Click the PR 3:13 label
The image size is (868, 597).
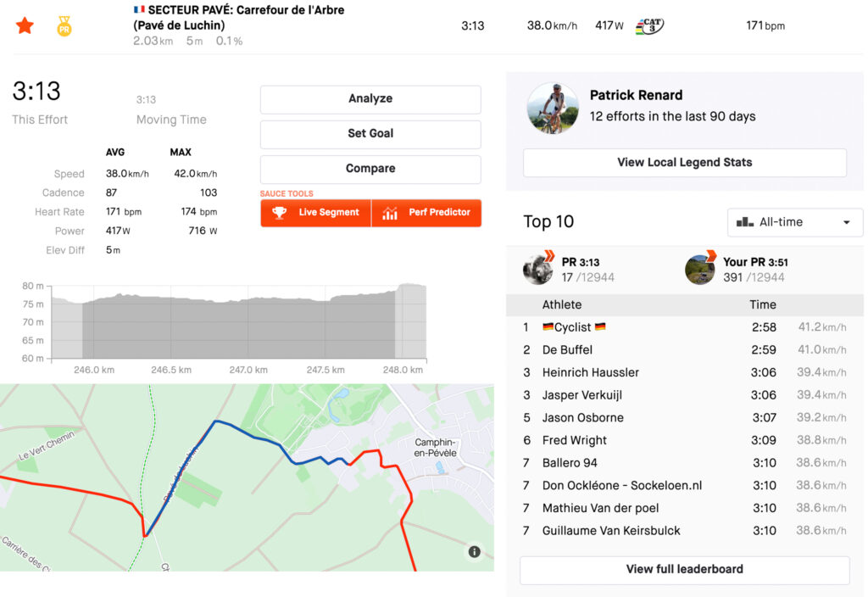point(581,263)
